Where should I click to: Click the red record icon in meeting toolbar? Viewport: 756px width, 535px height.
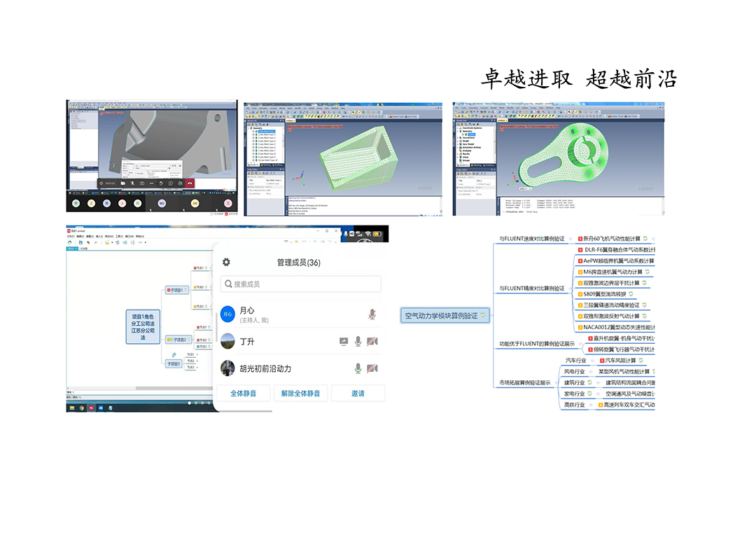coord(102,183)
